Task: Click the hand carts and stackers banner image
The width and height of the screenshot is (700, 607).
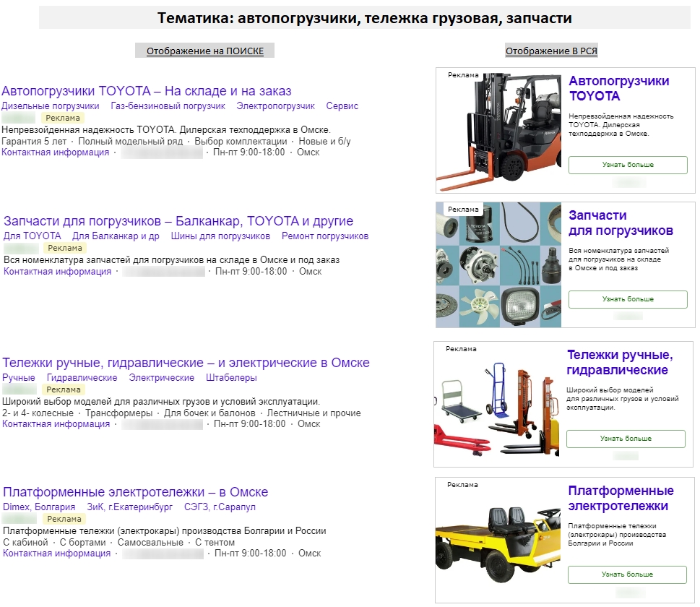Action: (496, 404)
